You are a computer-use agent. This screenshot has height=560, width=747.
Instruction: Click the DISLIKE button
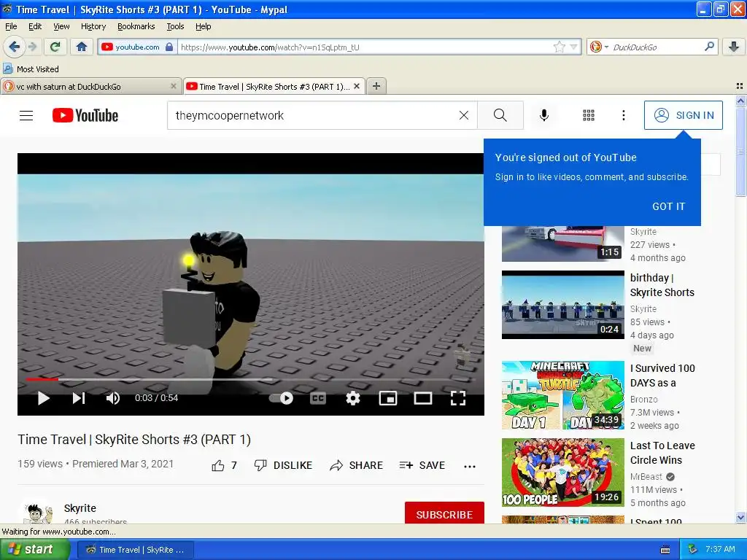click(x=283, y=465)
